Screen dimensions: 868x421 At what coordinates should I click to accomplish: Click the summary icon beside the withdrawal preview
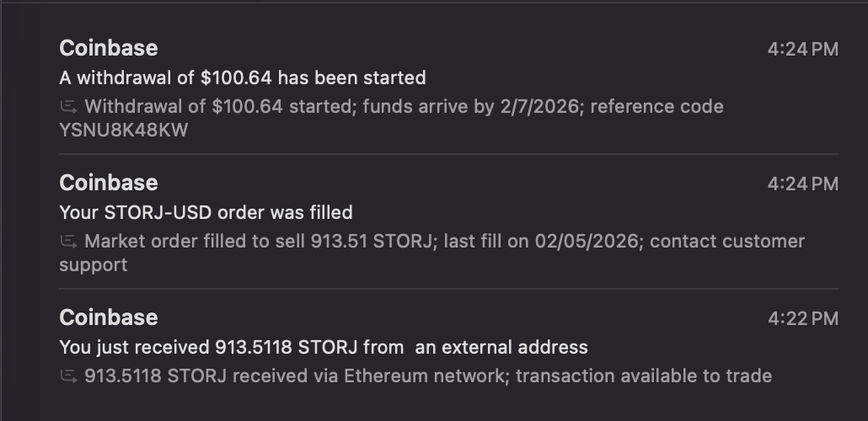point(68,107)
